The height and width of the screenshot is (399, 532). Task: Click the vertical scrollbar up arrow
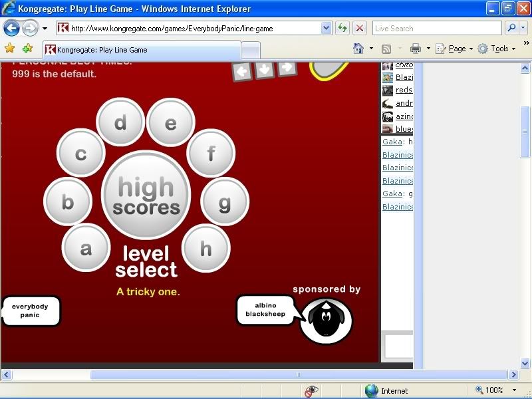[525, 68]
